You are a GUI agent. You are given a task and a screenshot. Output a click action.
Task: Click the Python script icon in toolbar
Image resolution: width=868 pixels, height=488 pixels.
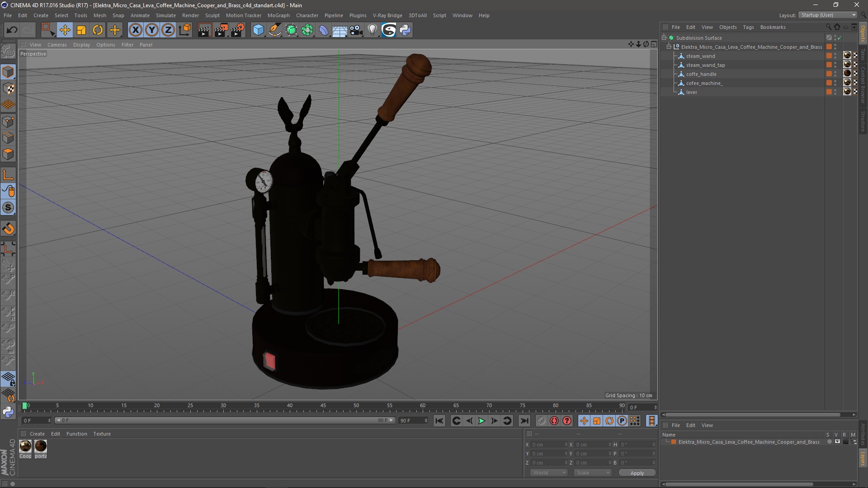coord(405,30)
